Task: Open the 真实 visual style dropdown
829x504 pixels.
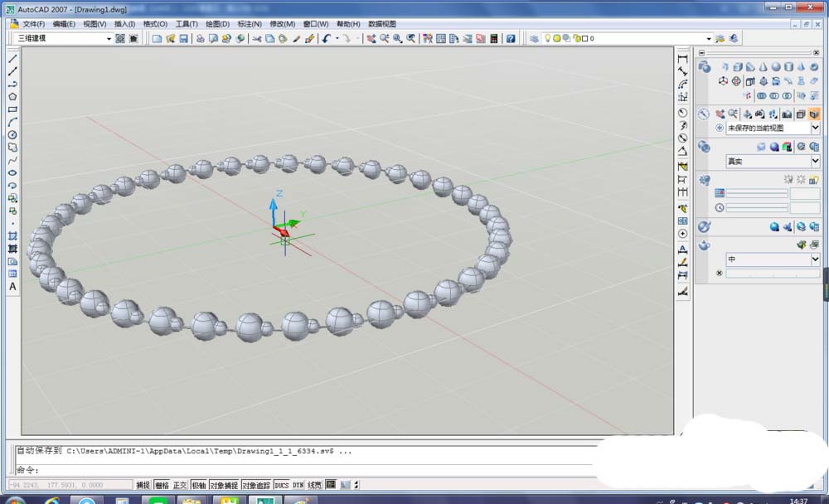Action: pos(815,161)
